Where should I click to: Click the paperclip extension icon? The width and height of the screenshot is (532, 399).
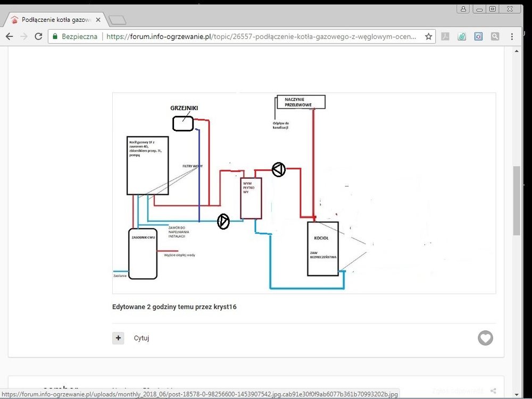click(462, 37)
